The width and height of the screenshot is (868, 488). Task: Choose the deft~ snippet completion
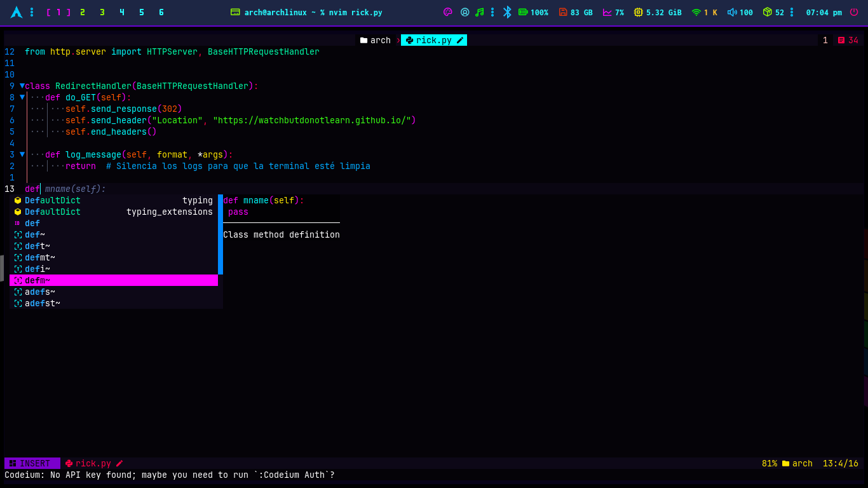tap(114, 246)
